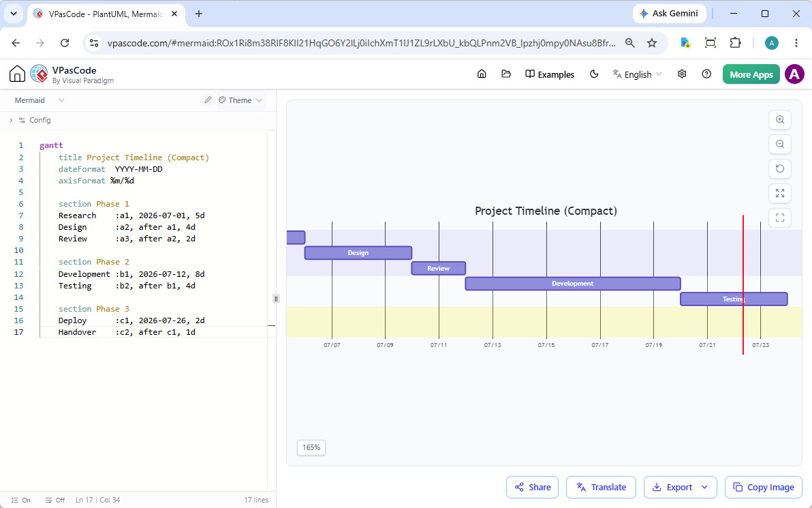Reset the diagram view with the rotate icon
The width and height of the screenshot is (812, 508).
[x=780, y=168]
